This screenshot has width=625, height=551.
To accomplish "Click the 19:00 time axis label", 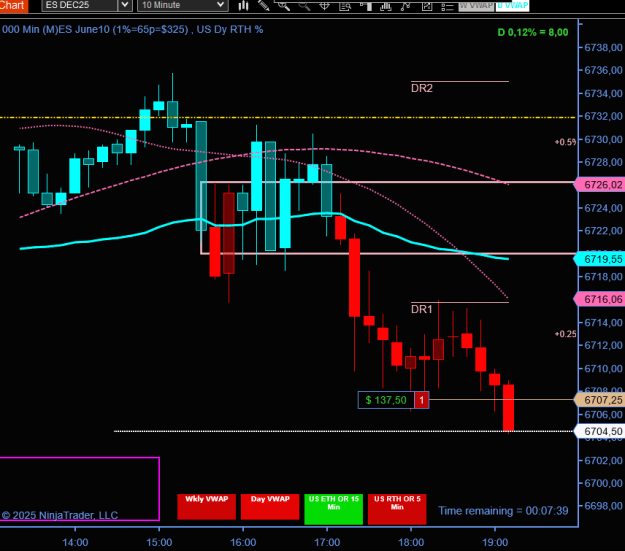I will coord(495,542).
